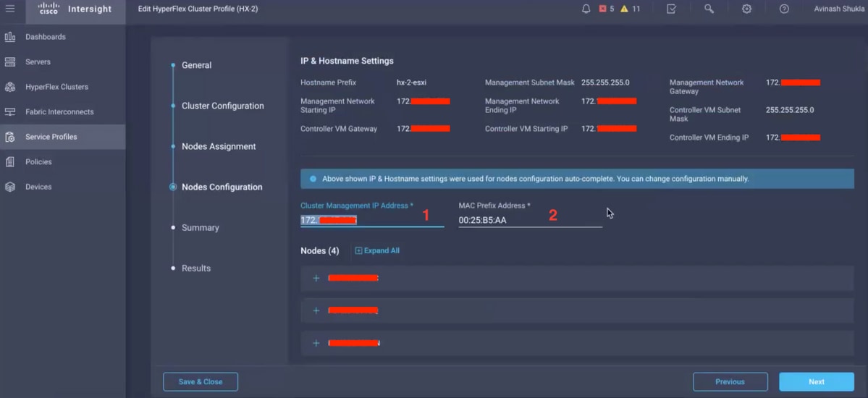Image resolution: width=868 pixels, height=398 pixels.
Task: Click the Controller VM Subnet Mask value
Action: [790, 110]
